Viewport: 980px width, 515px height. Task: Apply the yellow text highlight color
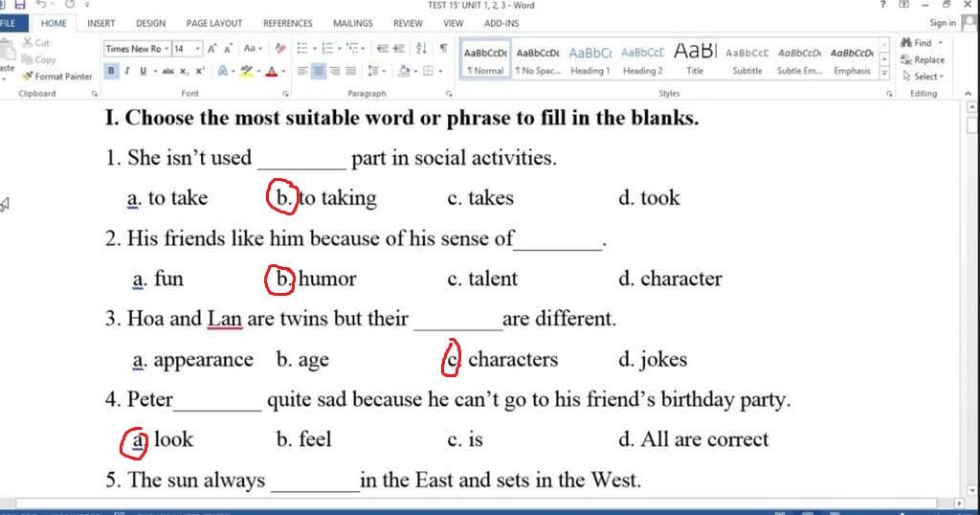[x=246, y=71]
